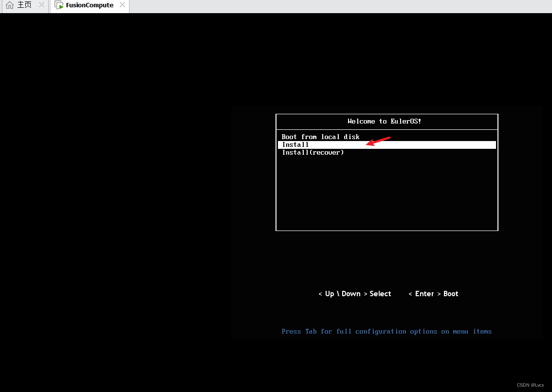
Task: Select the 'Boot from local disk' entry
Action: (320, 137)
